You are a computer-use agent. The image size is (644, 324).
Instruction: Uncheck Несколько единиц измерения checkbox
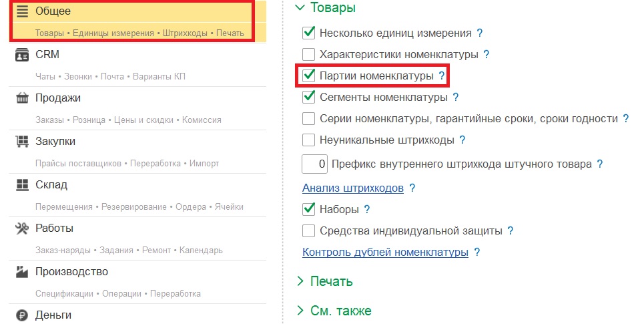tap(308, 33)
